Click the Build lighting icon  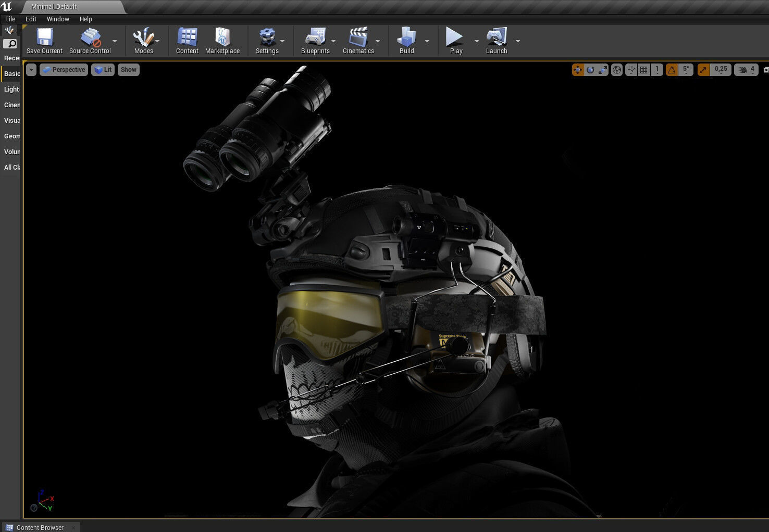406,37
